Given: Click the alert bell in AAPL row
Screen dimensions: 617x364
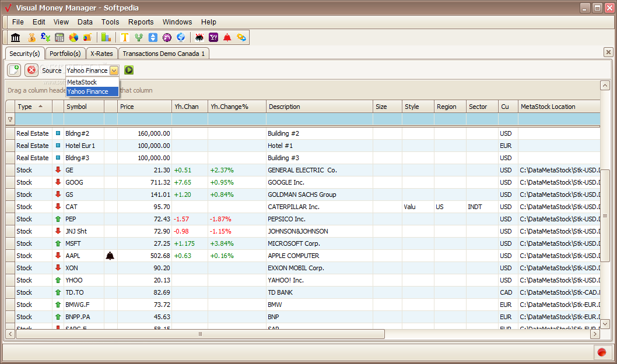Looking at the screenshot, I should [110, 256].
